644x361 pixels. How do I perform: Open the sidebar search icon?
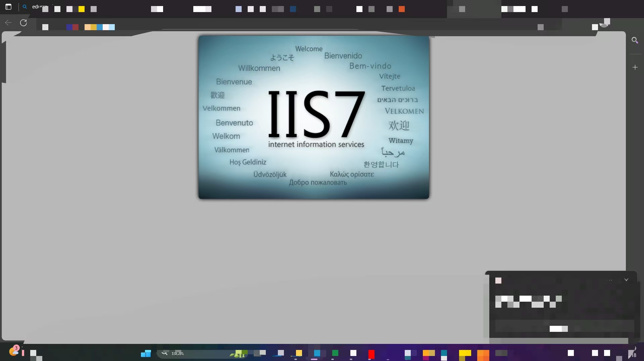(635, 41)
